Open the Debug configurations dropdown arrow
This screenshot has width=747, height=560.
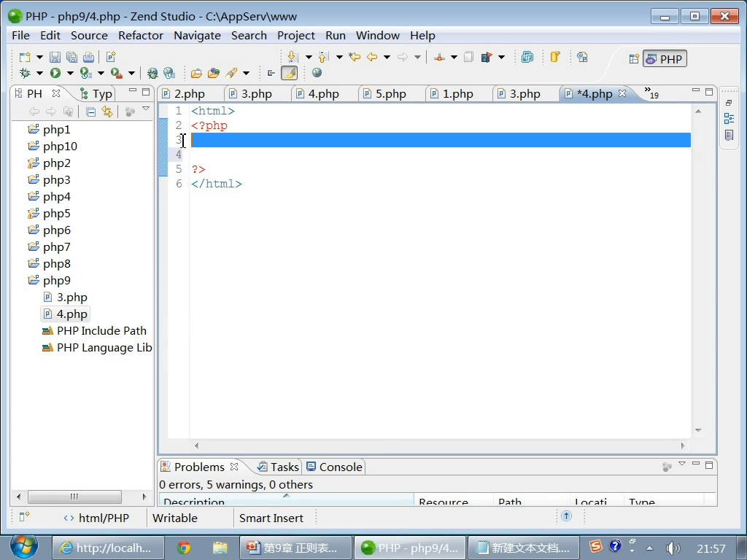39,73
